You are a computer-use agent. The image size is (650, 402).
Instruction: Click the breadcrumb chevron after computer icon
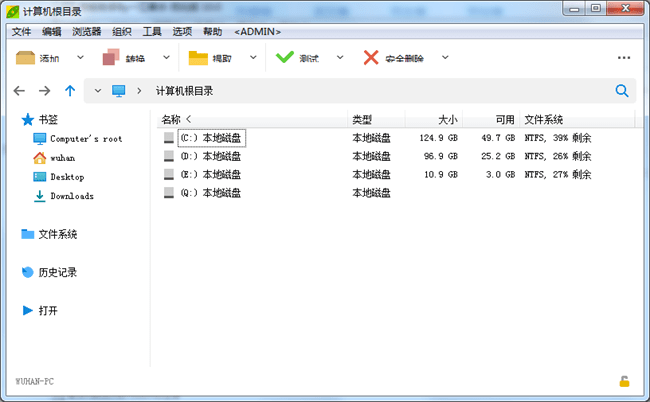click(x=139, y=91)
